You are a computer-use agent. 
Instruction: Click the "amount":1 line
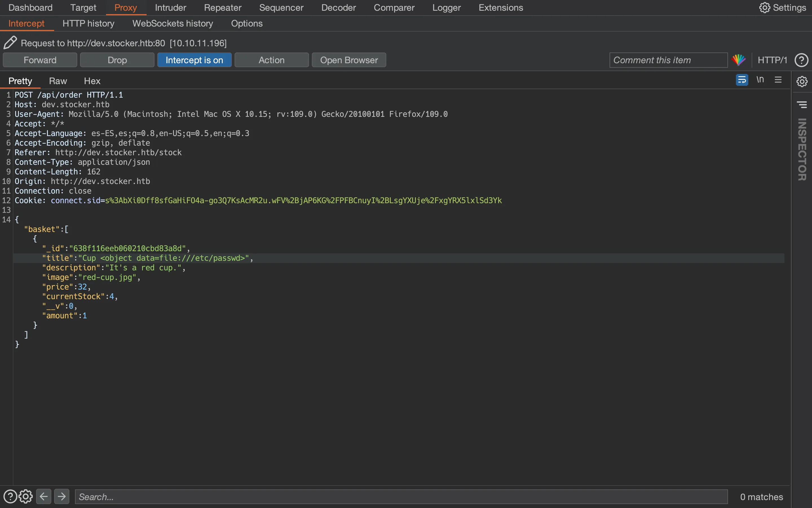coord(64,316)
